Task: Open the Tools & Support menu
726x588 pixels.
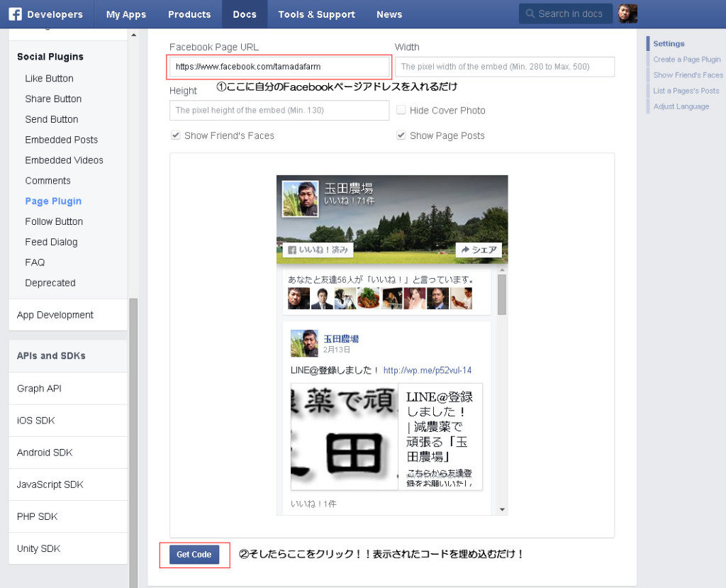Action: 316,14
